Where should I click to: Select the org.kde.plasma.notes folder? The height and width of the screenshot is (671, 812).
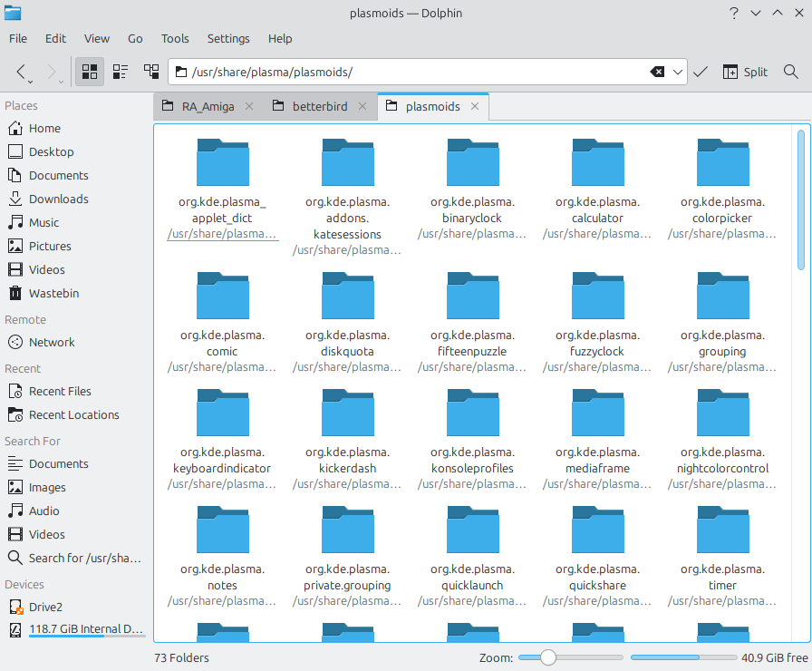point(222,530)
